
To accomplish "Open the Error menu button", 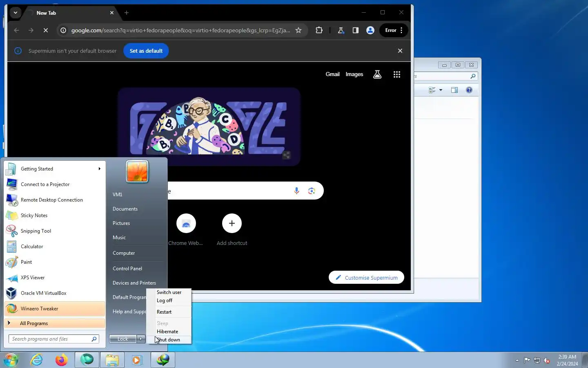I will (394, 30).
